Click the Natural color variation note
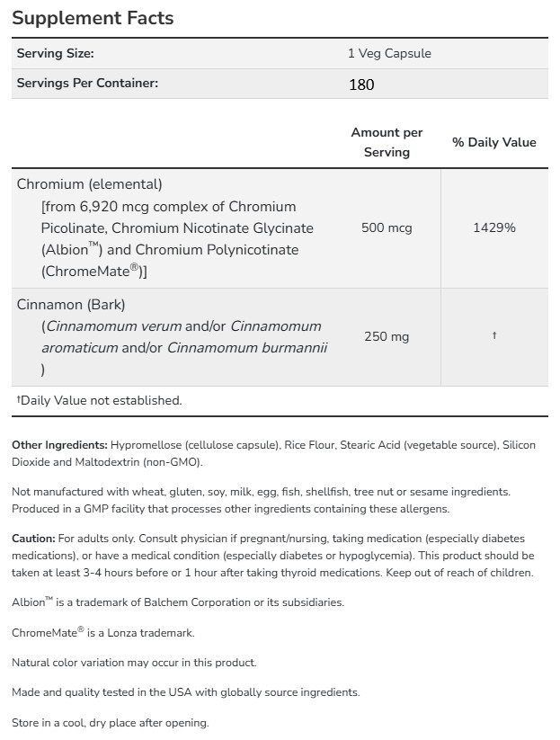This screenshot has width=560, height=740. pyautogui.click(x=134, y=662)
